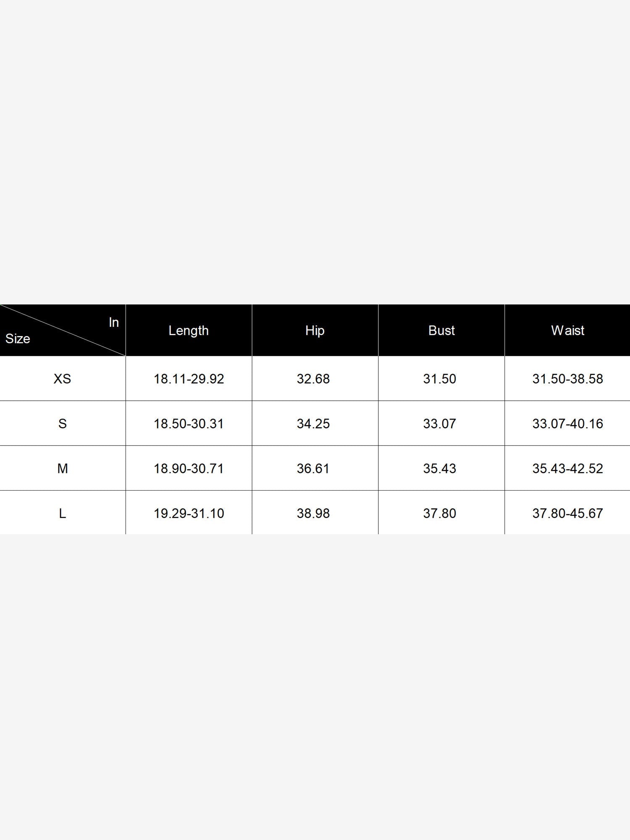Click the S waist range 33.07-40.16
The height and width of the screenshot is (840, 630).
pos(567,423)
